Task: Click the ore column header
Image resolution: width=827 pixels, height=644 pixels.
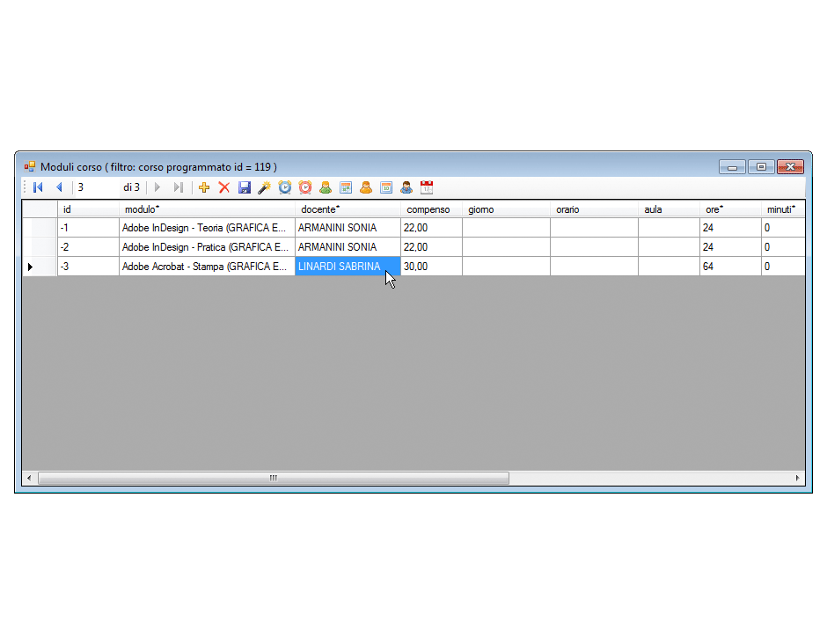Action: 730,209
